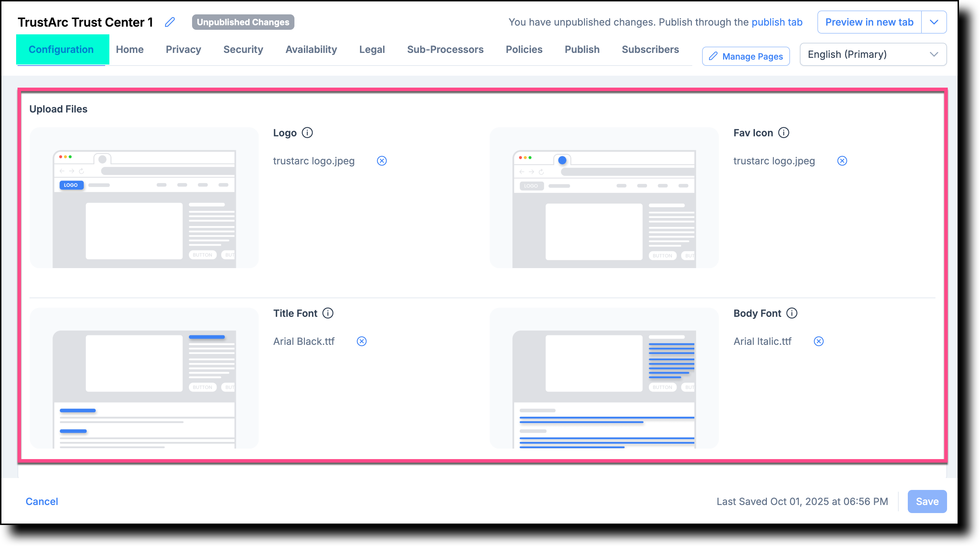Screen dimensions: 980x546
Task: Open the Privacy tab
Action: [x=183, y=49]
